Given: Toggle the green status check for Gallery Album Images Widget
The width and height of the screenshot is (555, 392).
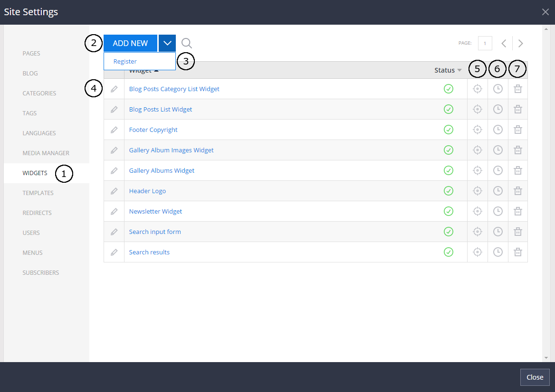Looking at the screenshot, I should click(448, 150).
